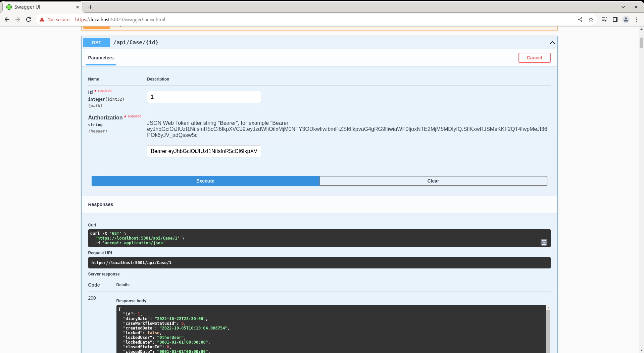Screen dimensions: 644x353
Task: Click the Description column header
Action: point(158,79)
